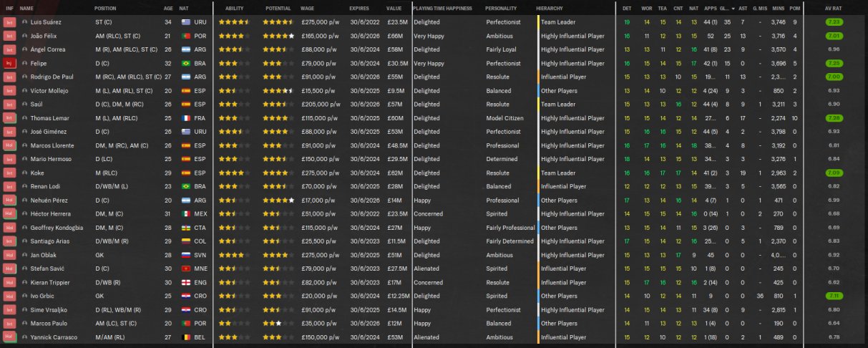868x348 pixels.
Task: Click Mexico flag in Héctor Herrera's row
Action: 185,213
